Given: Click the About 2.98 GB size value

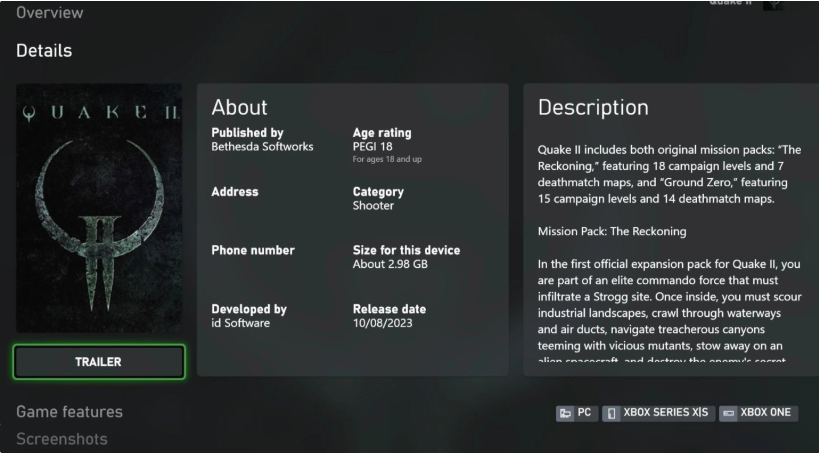Looking at the screenshot, I should [390, 264].
